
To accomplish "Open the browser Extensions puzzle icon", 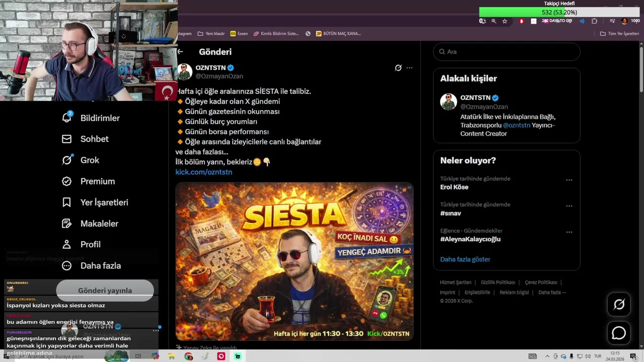I will tap(594, 21).
